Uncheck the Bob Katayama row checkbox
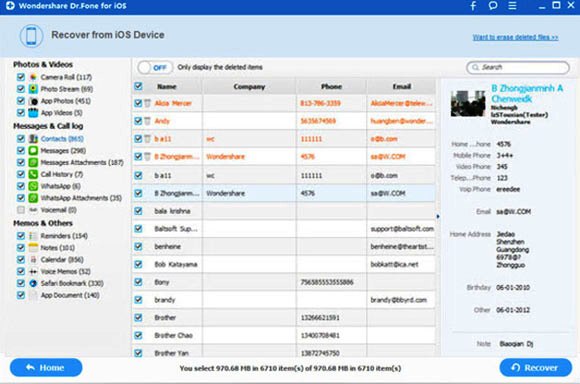 138,264
